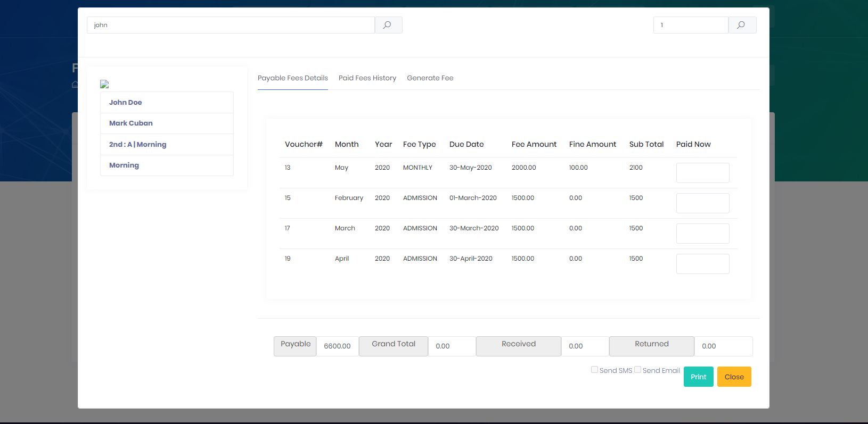
Task: Click the February month cell
Action: coord(349,198)
